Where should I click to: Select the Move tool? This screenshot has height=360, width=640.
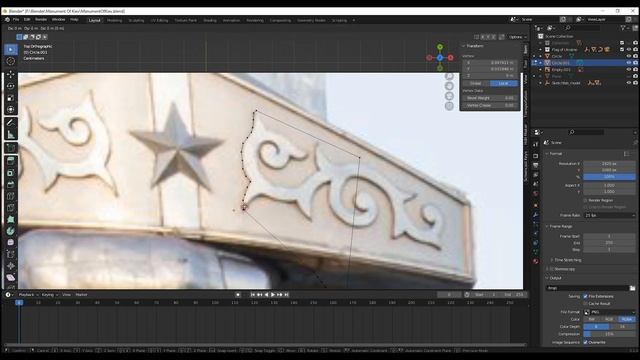11,74
